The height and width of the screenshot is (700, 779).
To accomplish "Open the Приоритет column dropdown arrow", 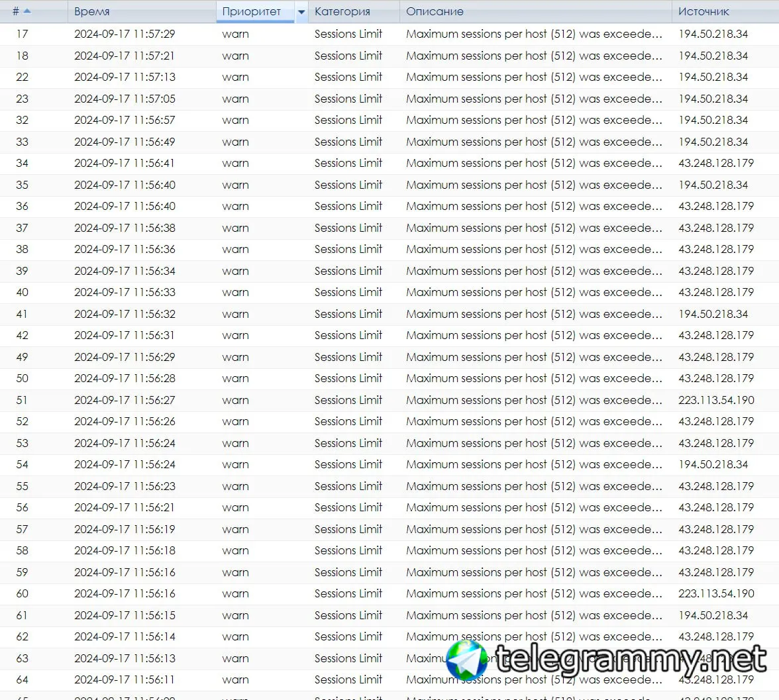I will click(301, 12).
